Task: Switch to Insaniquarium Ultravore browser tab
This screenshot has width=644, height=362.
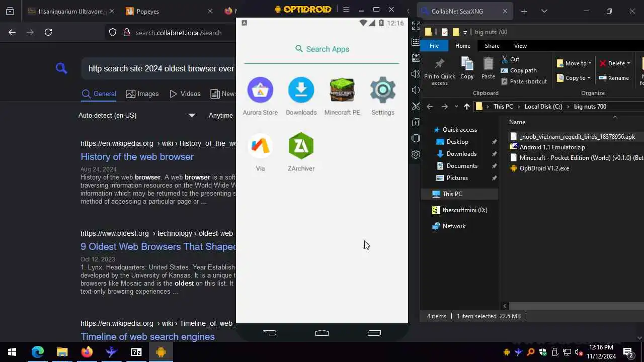Action: (x=71, y=11)
